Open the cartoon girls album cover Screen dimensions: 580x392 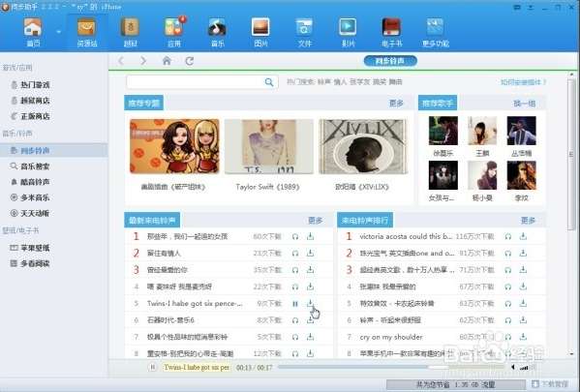tap(174, 146)
